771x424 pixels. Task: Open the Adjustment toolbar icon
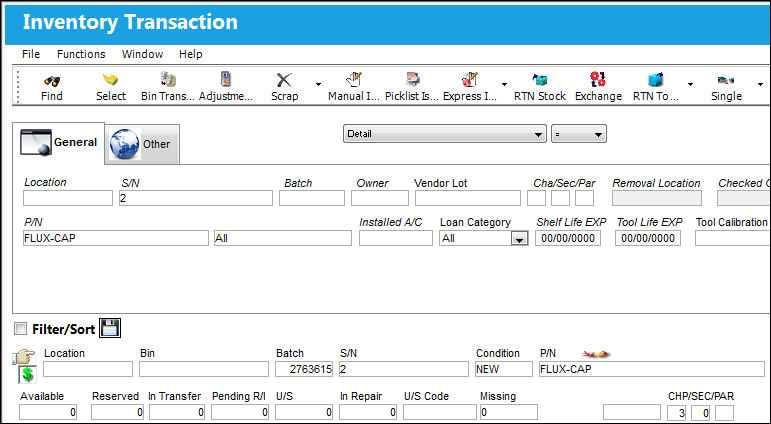[x=226, y=79]
